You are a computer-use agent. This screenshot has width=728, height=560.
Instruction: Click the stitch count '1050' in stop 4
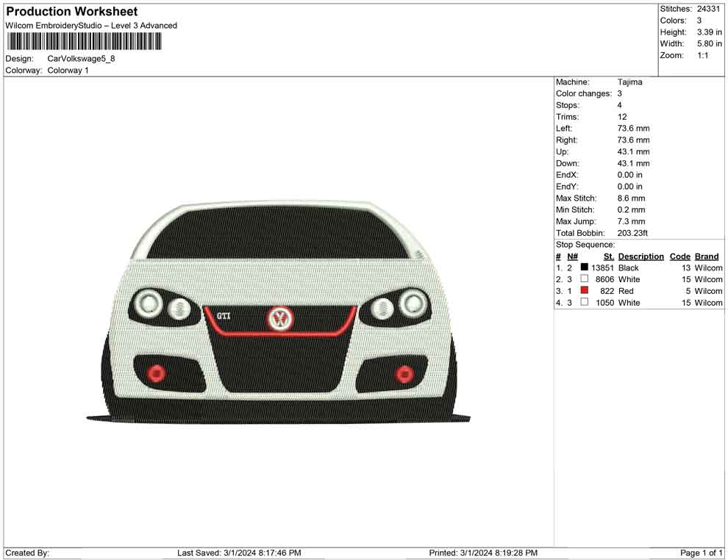[604, 303]
